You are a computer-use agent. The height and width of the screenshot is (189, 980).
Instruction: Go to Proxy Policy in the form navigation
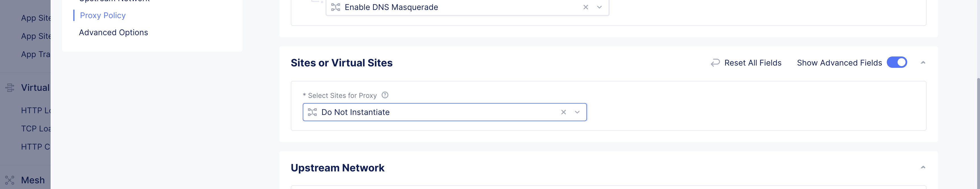[x=103, y=16]
